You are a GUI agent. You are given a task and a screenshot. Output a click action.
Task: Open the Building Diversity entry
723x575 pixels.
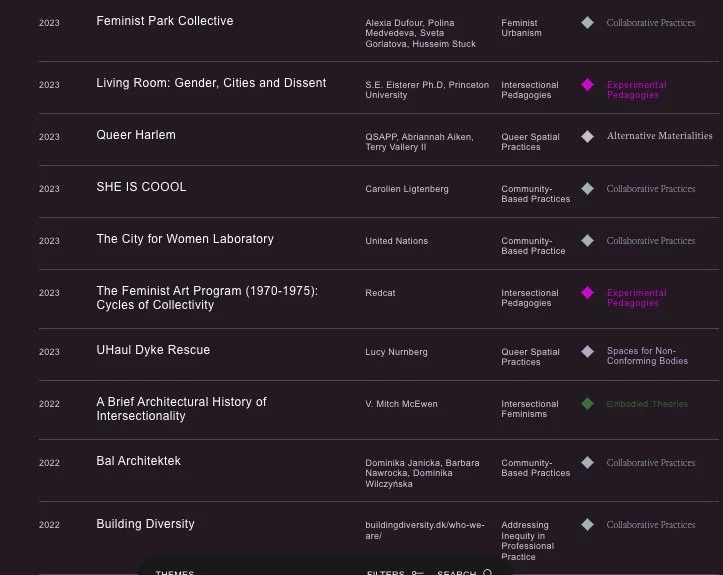(145, 524)
